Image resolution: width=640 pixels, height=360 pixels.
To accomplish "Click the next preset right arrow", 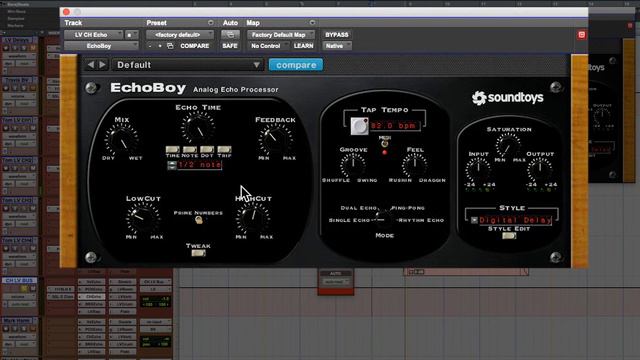I will point(102,64).
